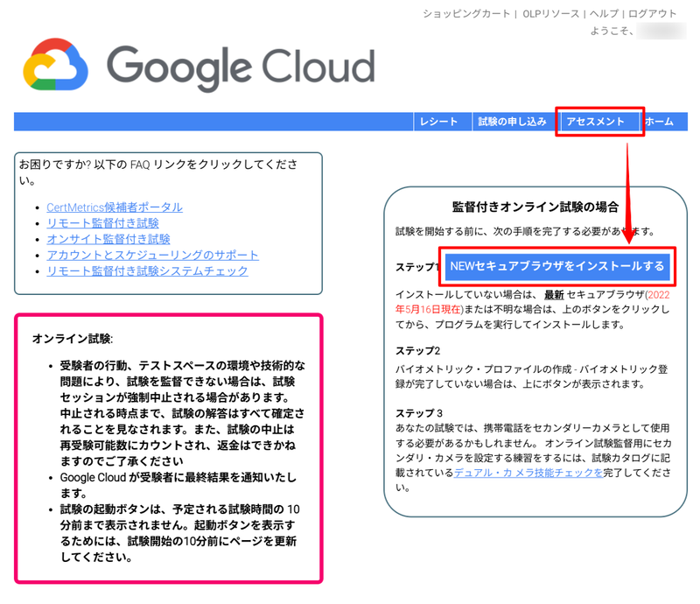
Task: Click the ヘルプ link
Action: pos(604,14)
